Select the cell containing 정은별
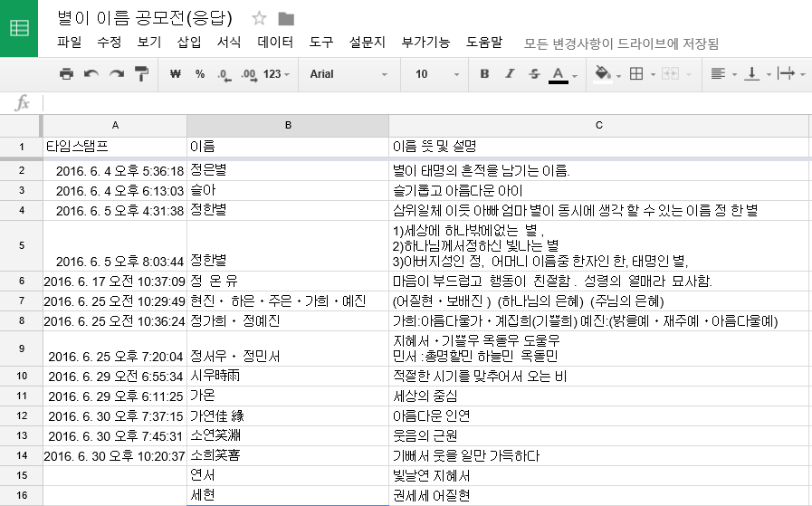 point(287,170)
